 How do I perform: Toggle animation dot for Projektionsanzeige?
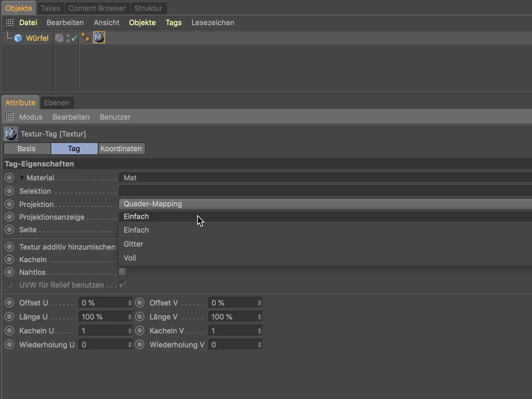(x=9, y=217)
